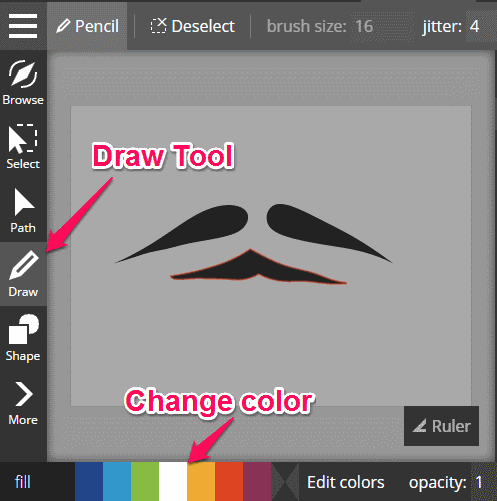Pick the dark blue fill swatch
The width and height of the screenshot is (497, 501).
coord(89,481)
